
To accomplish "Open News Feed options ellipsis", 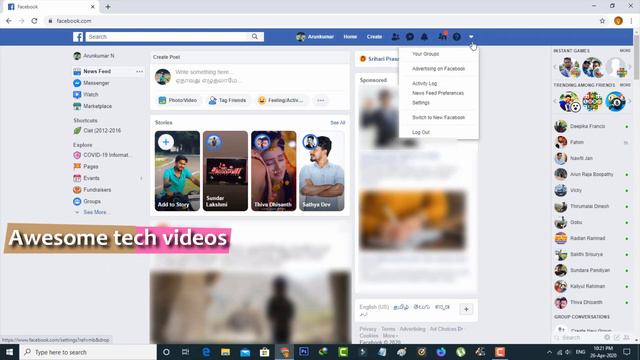I will [x=140, y=71].
